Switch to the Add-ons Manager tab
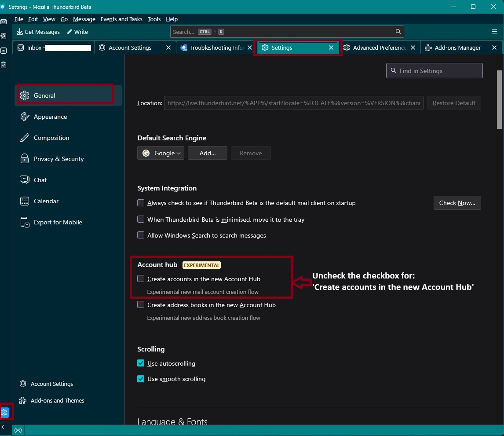This screenshot has height=436, width=504. point(457,48)
